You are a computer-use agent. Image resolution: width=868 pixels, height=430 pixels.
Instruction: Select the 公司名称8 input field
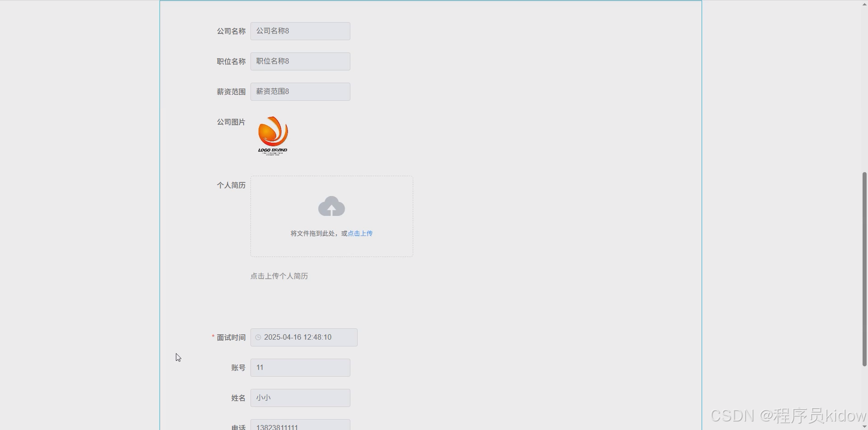pyautogui.click(x=300, y=31)
